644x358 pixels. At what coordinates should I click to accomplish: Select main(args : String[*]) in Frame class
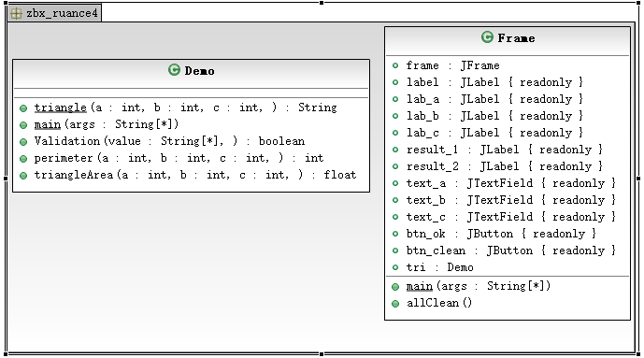(x=479, y=286)
